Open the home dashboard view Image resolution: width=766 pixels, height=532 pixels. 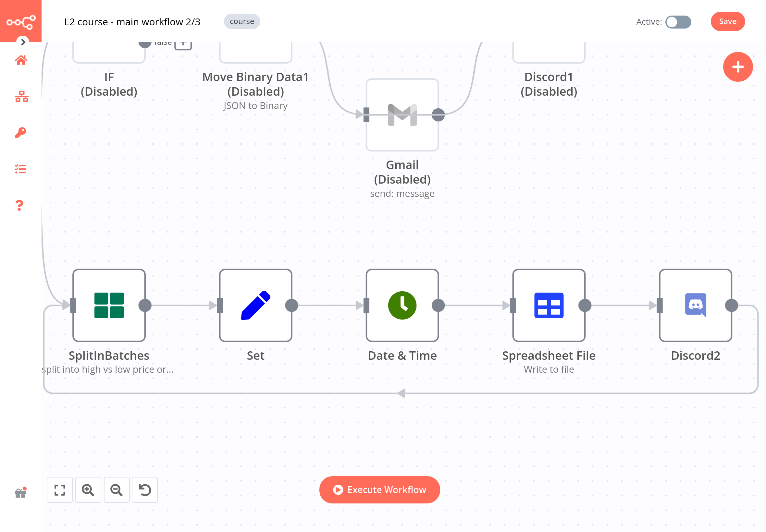click(x=21, y=60)
